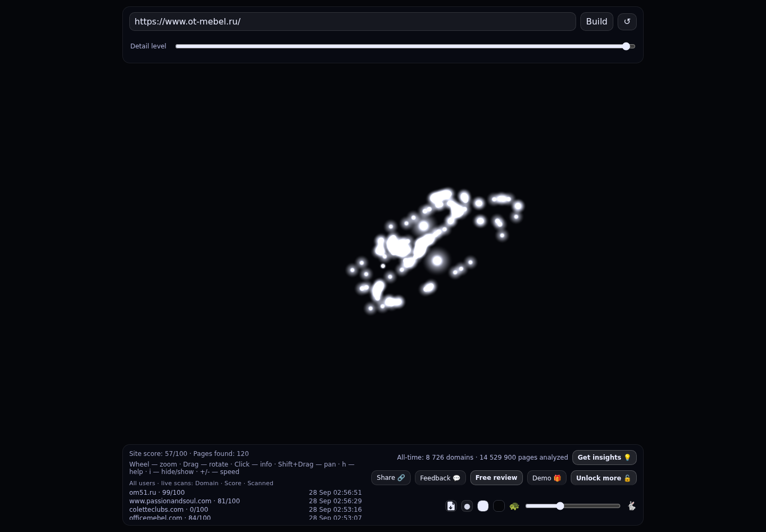The image size is (766, 532).
Task: Click the Build button
Action: click(597, 22)
